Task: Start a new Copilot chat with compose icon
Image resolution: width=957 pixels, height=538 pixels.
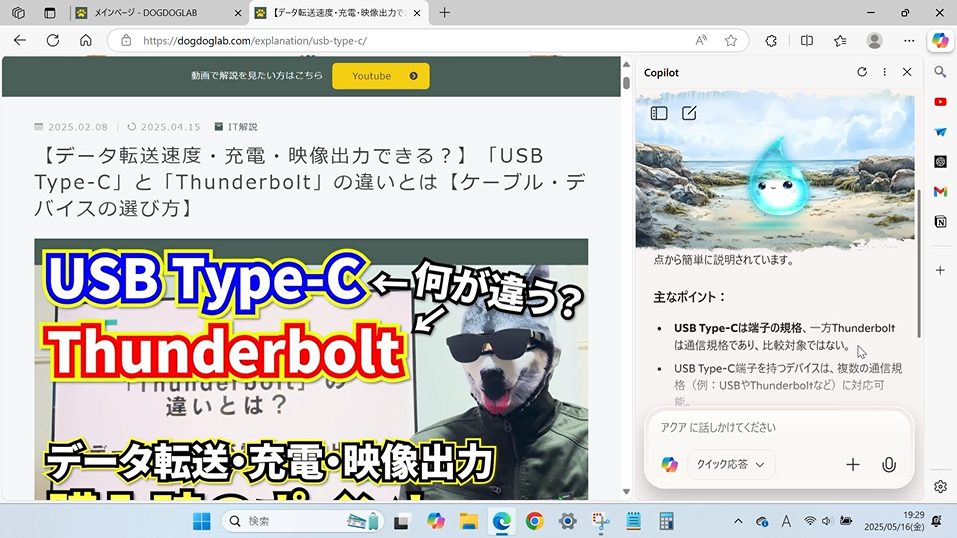Action: click(689, 113)
